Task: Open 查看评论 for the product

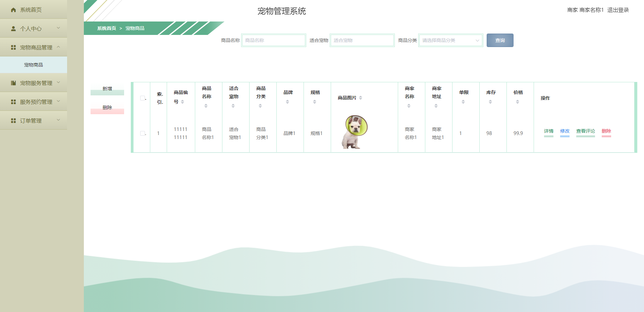Action: point(585,131)
